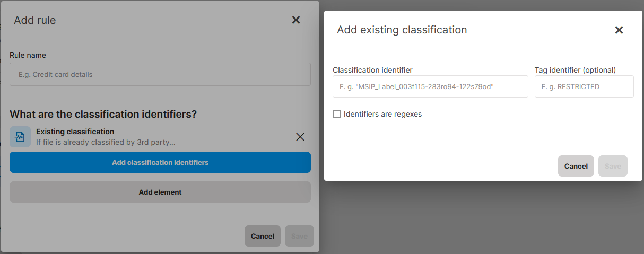Click the Existing classification file icon
Viewport: 644px width, 254px height.
20,137
